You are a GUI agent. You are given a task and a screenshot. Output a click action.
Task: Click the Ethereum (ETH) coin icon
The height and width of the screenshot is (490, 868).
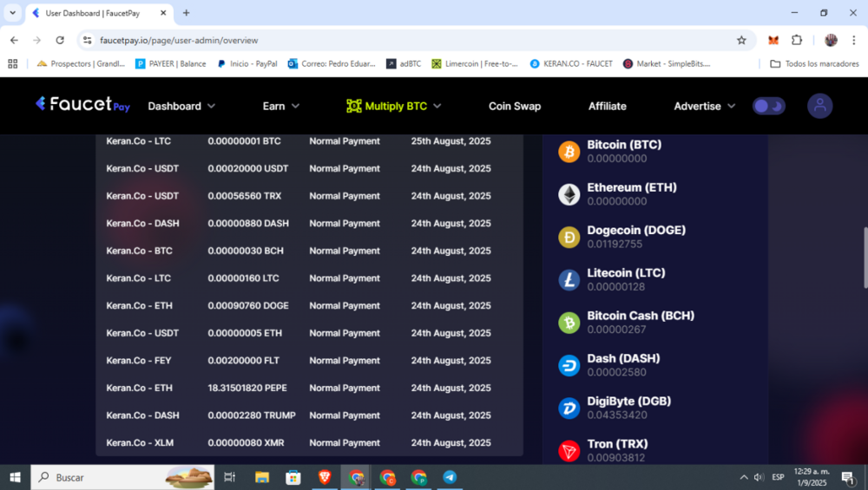pos(569,194)
